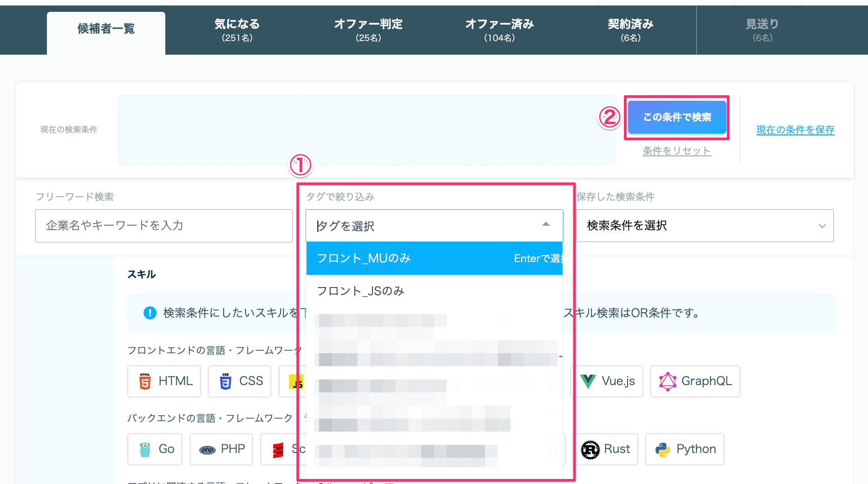The height and width of the screenshot is (484, 868).
Task: Click the 現在の検索条件 summary box
Action: point(367,130)
